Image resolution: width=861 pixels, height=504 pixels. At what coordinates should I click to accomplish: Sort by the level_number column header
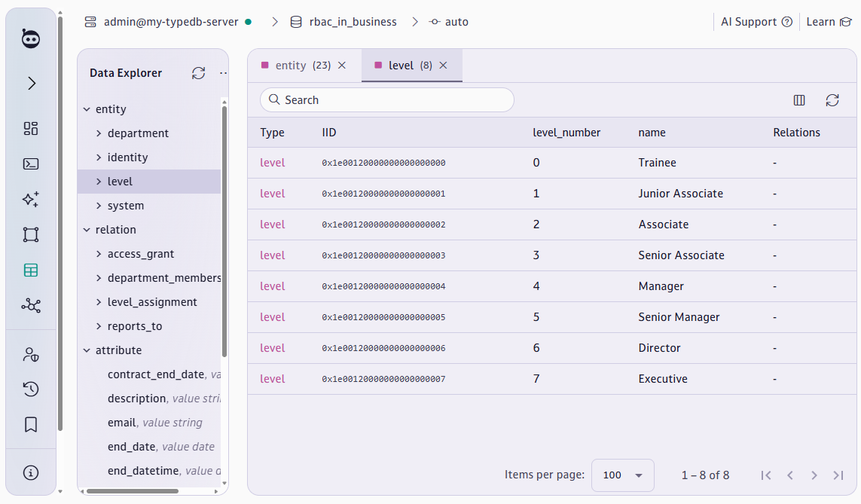click(566, 133)
